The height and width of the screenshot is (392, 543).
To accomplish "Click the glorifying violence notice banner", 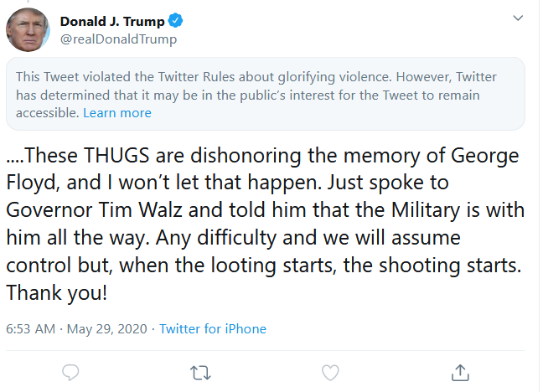I will [265, 95].
